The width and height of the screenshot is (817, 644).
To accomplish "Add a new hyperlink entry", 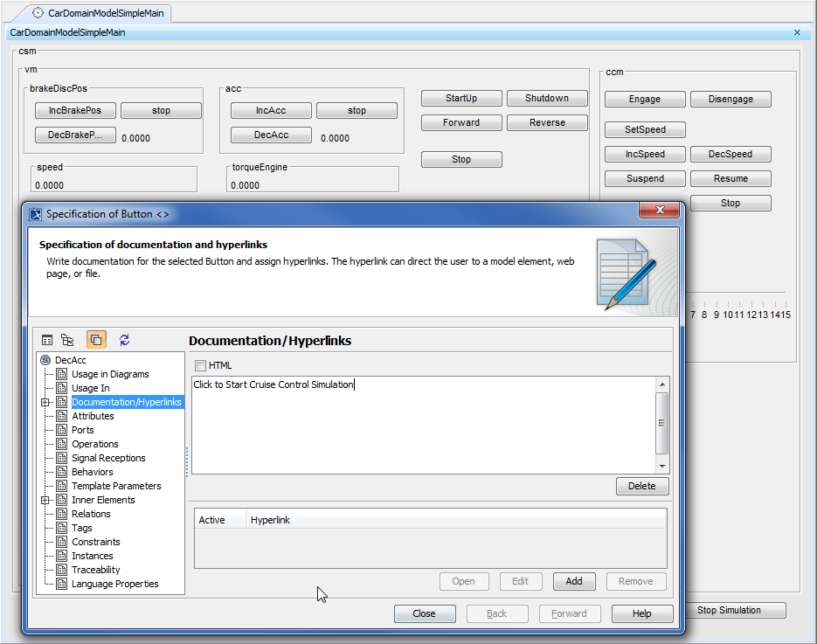I will (574, 581).
